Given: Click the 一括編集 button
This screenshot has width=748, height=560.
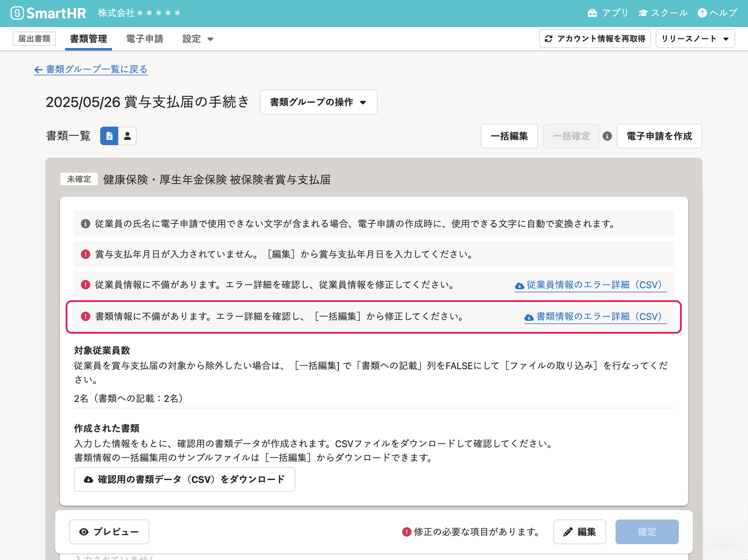Looking at the screenshot, I should coord(509,136).
